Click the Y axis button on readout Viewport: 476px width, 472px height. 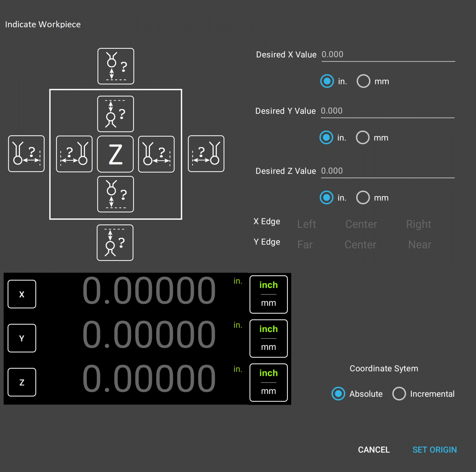(22, 338)
